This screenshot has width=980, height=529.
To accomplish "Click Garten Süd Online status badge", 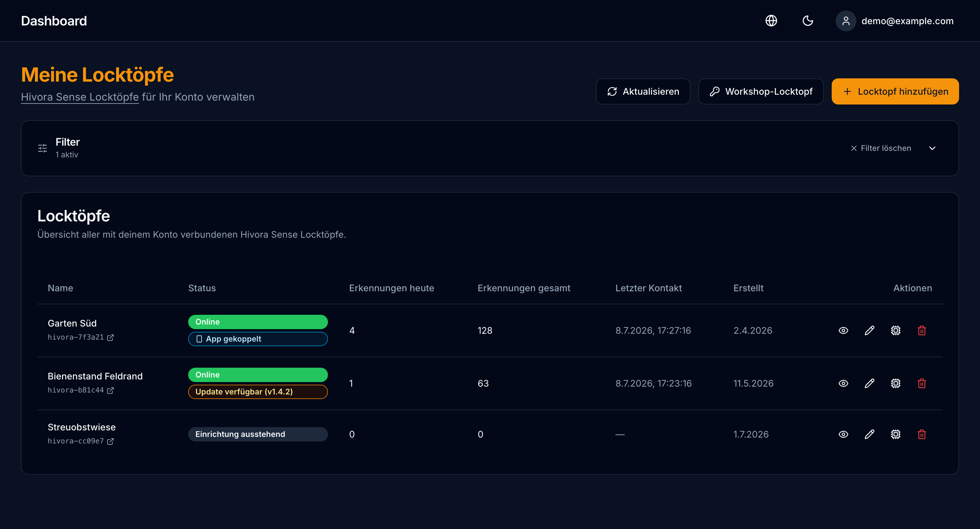I will (257, 322).
